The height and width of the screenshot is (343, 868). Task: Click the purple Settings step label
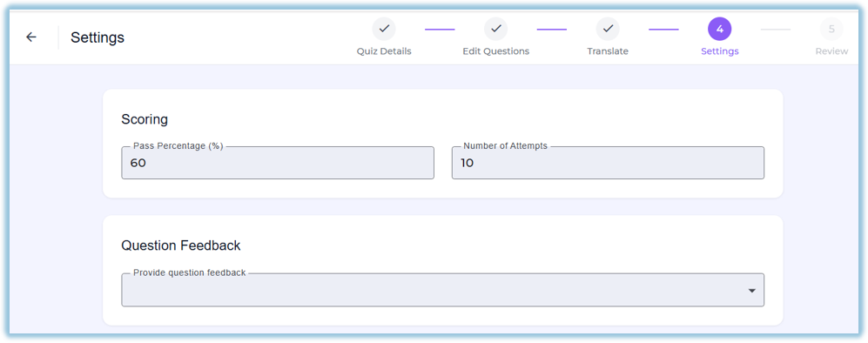coord(720,51)
